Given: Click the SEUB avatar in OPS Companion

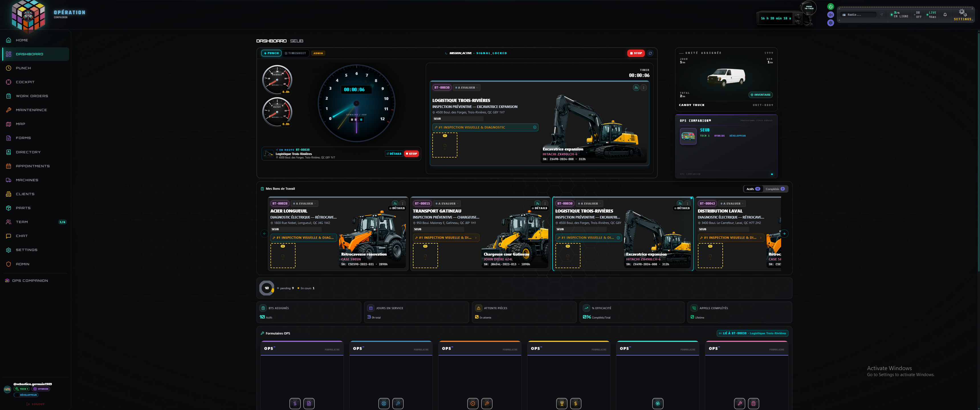Looking at the screenshot, I should tap(688, 136).
